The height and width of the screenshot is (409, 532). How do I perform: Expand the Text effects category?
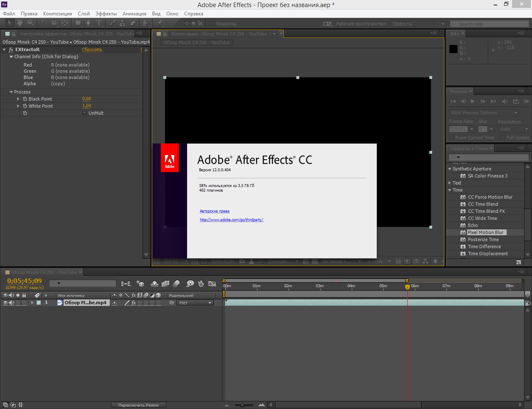click(450, 183)
